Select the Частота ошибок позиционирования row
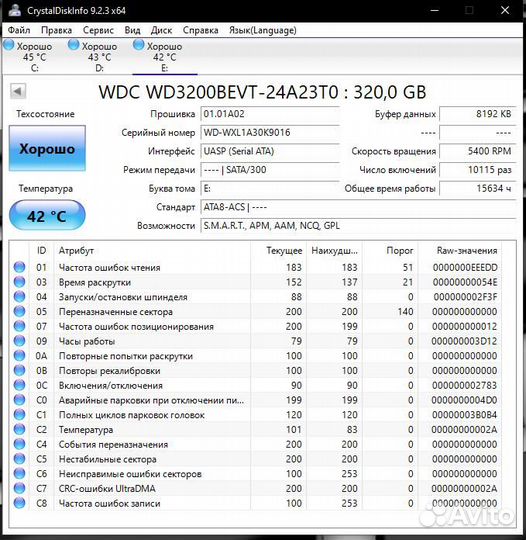This screenshot has width=526, height=540. pyautogui.click(x=255, y=326)
